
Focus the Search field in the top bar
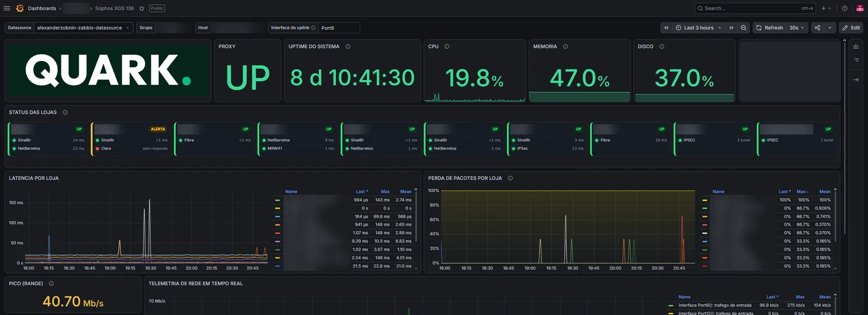[755, 8]
